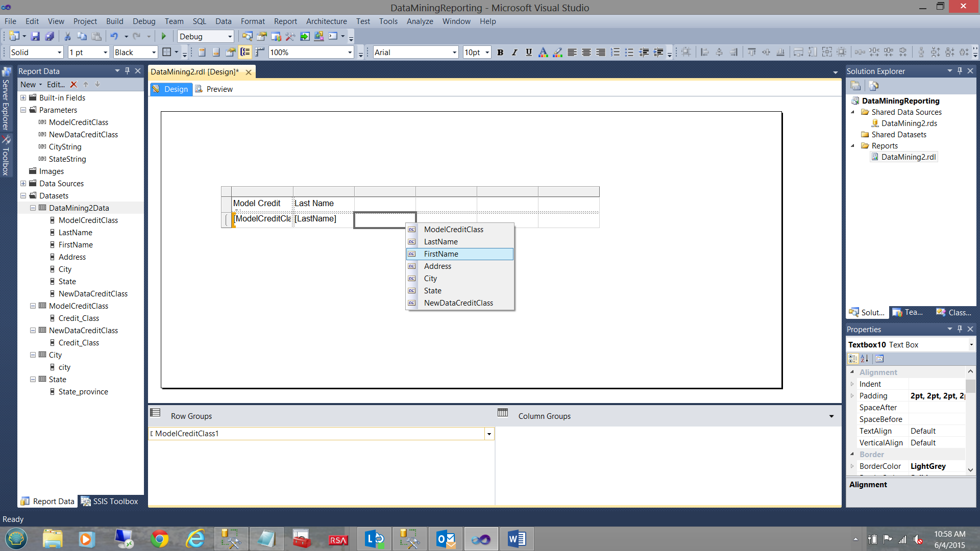This screenshot has height=551, width=980.
Task: Click the numbered list formatting icon
Action: pyautogui.click(x=616, y=52)
